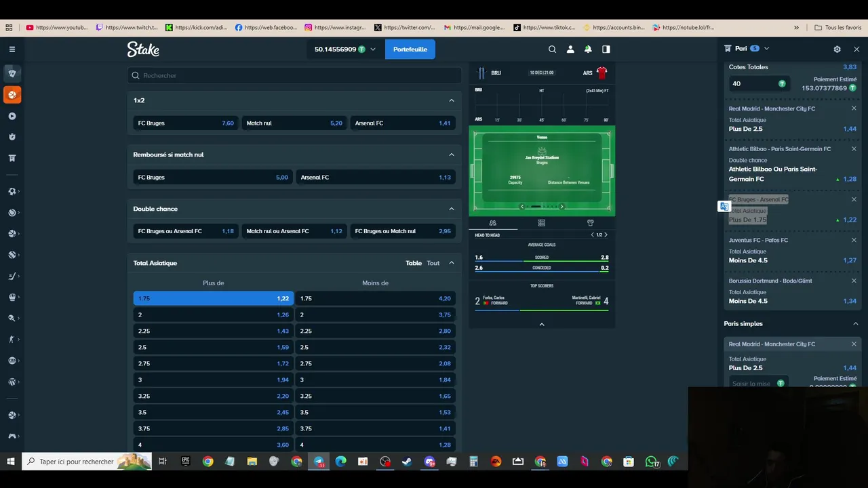
Task: Click the Google Translate overlay icon
Action: tap(724, 206)
